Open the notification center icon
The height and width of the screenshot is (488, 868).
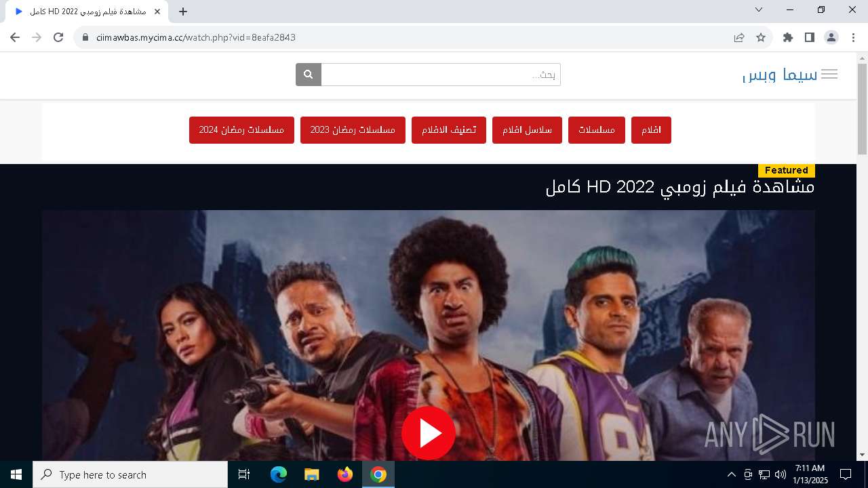click(846, 474)
